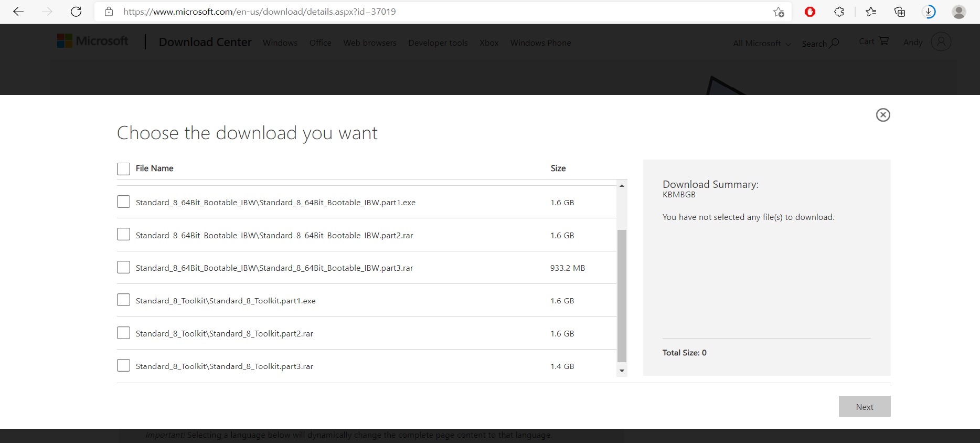980x443 pixels.
Task: Click the Microsoft logo
Action: click(x=92, y=41)
